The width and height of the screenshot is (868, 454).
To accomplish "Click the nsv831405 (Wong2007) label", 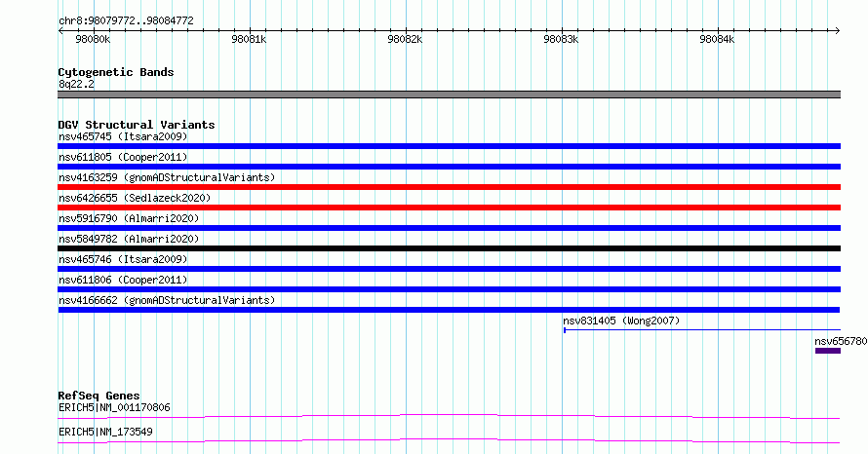I will 621,321.
